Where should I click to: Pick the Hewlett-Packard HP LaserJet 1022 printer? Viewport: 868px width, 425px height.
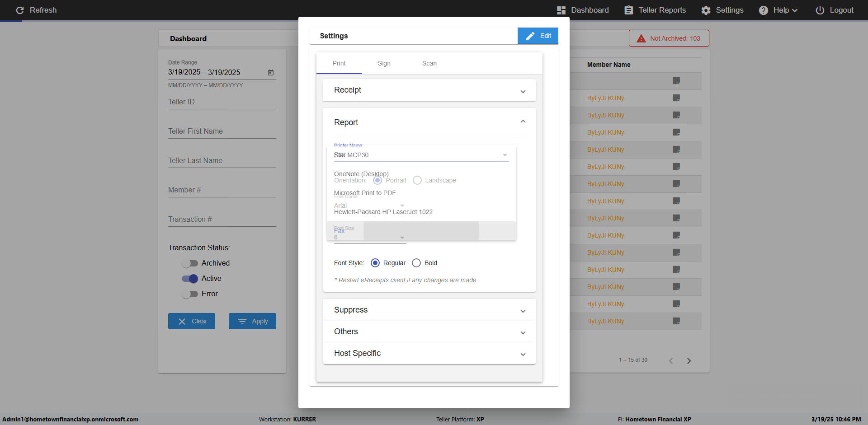tap(421, 212)
